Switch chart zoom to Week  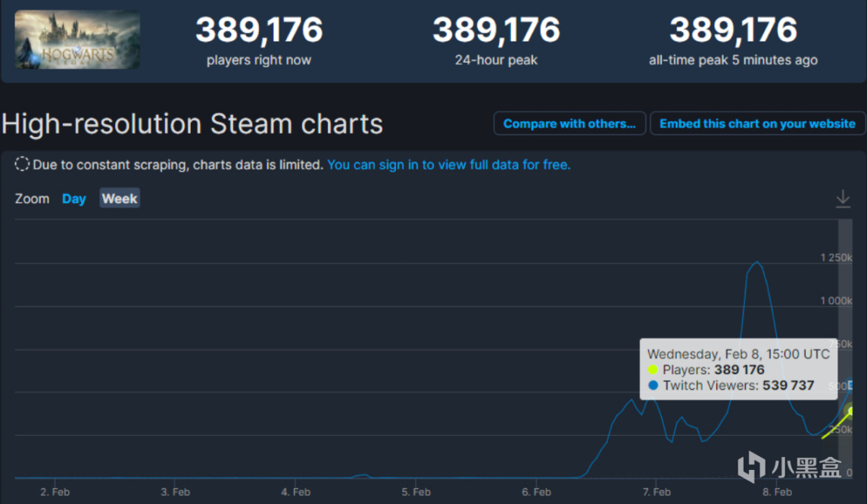point(120,199)
